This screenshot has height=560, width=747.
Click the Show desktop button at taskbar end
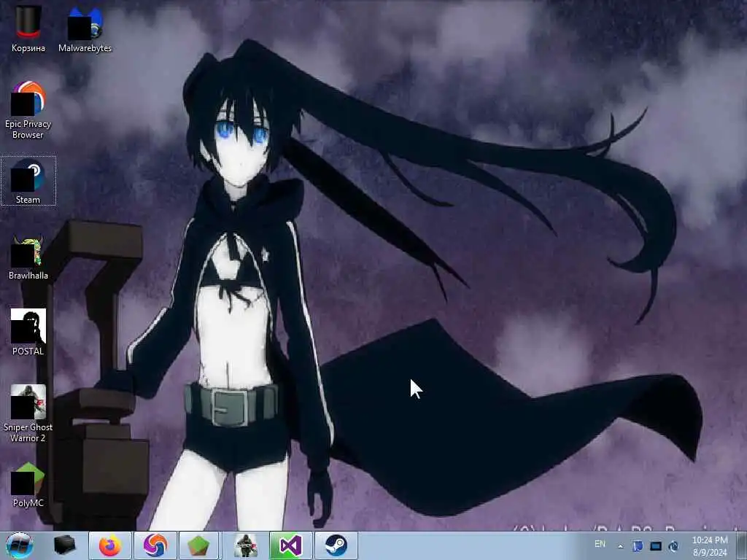742,545
